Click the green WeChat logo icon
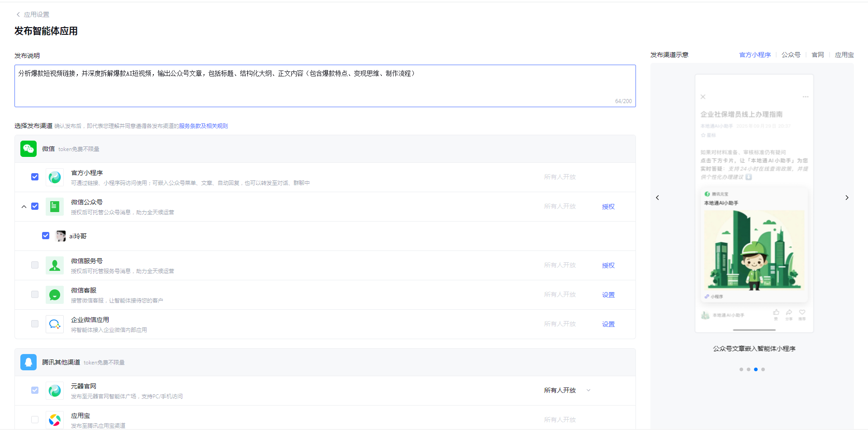Screen dimensions: 868x430 point(28,149)
